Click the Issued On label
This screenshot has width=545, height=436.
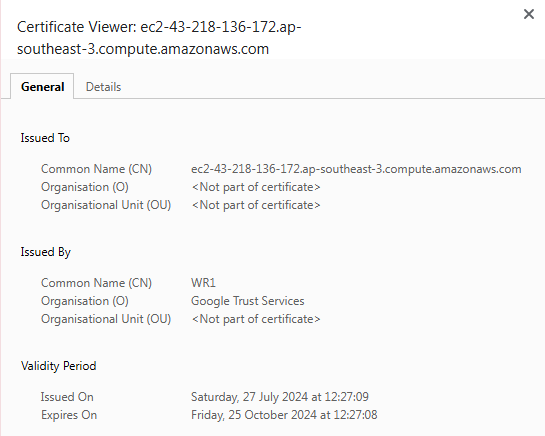pyautogui.click(x=67, y=397)
